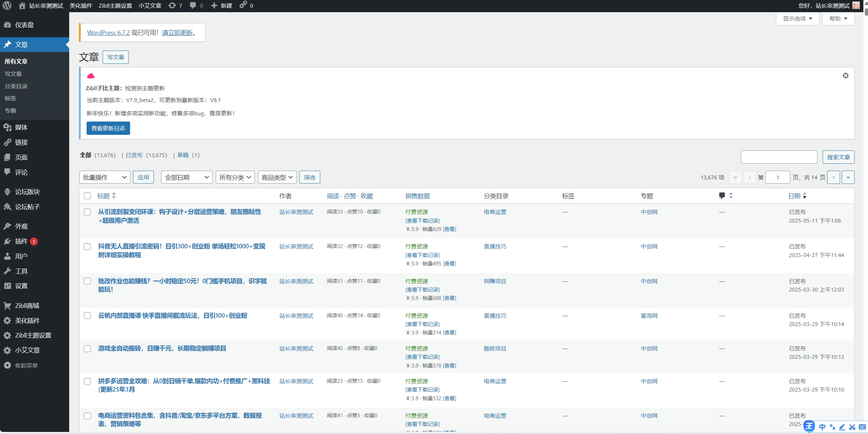Click the Zibll商城 cart icon
The image size is (868, 434).
7,305
